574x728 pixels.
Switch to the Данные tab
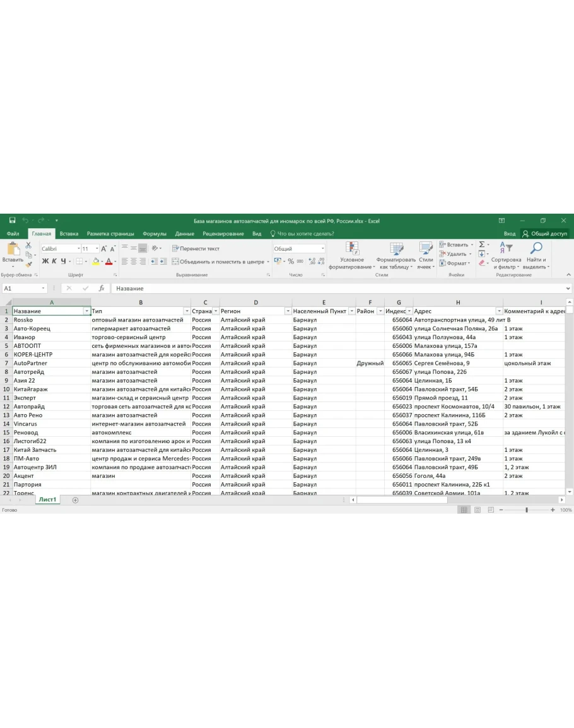point(185,234)
